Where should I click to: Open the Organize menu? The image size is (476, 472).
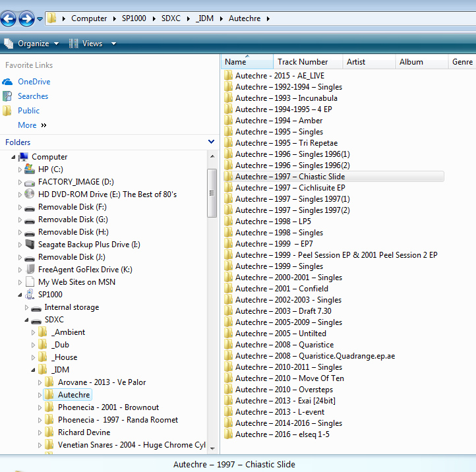[x=32, y=44]
